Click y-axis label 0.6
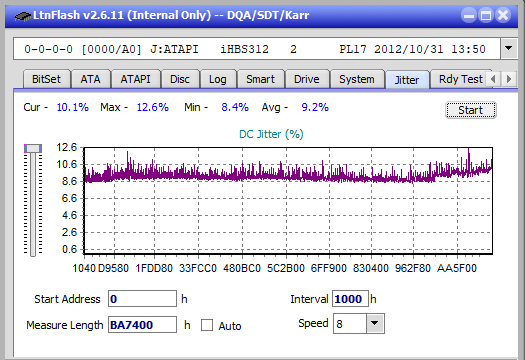The image size is (525, 360). [x=70, y=249]
